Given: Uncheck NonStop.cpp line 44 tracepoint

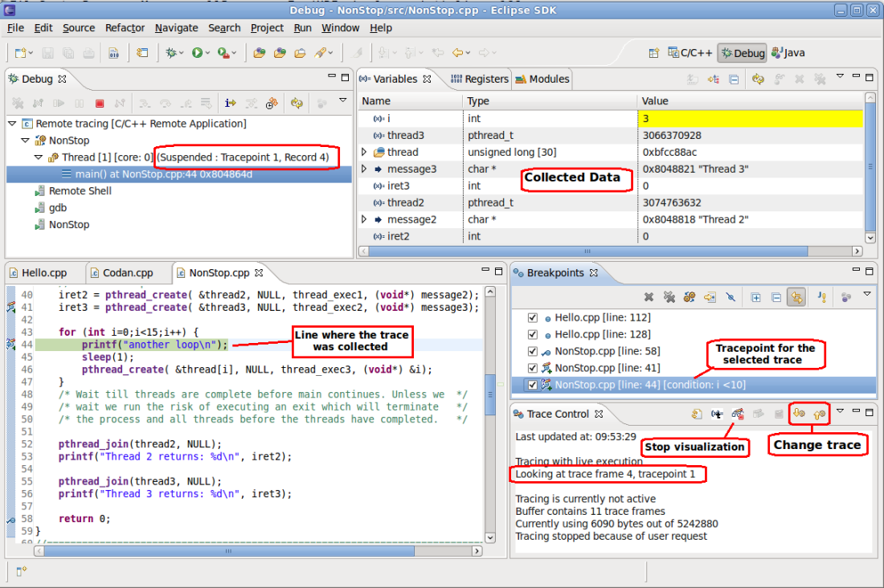Looking at the screenshot, I should click(x=532, y=385).
